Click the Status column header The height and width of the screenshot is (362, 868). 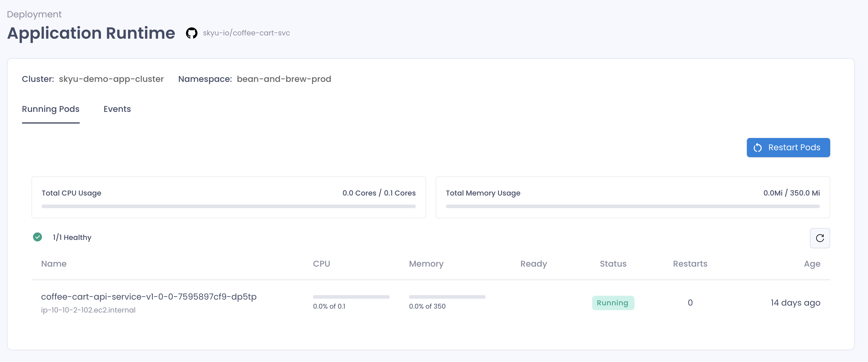[613, 264]
